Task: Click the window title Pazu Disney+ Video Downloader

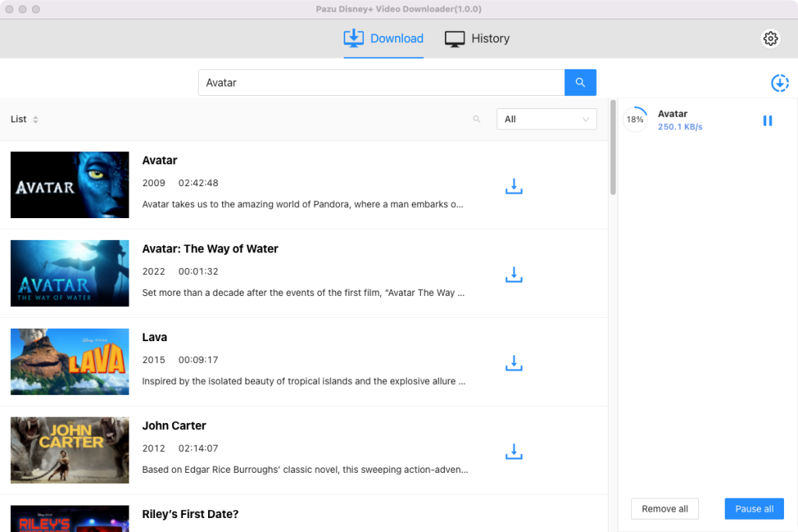Action: tap(398, 9)
